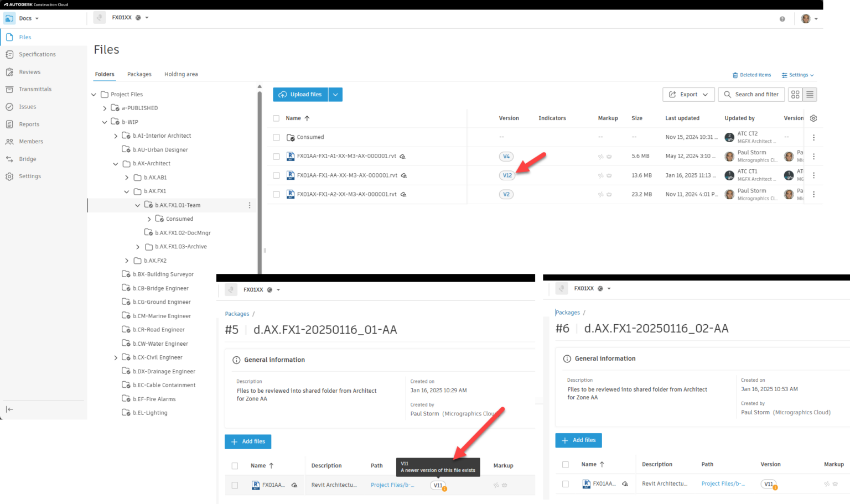Check the Consumed folder row checkbox

[x=276, y=137]
